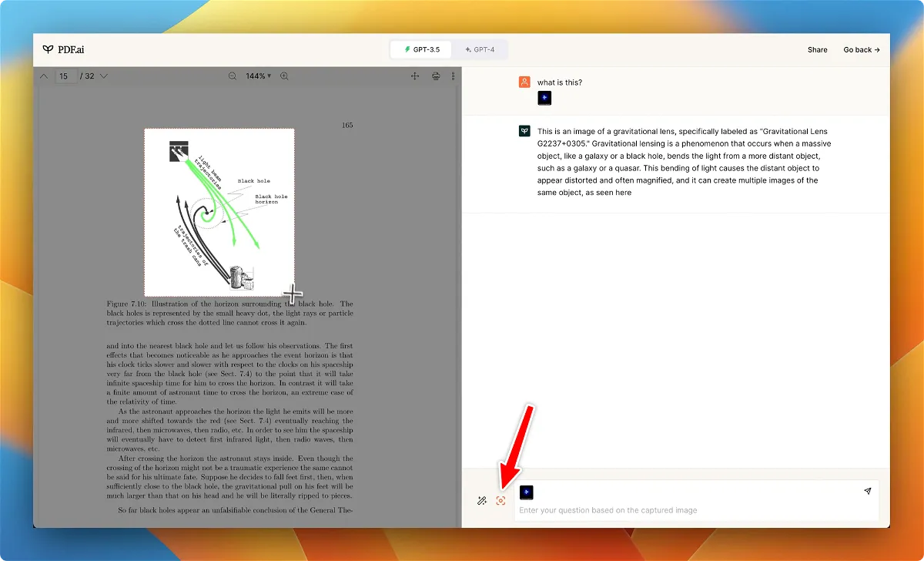Viewport: 924px width, 561px height.
Task: Go to next page with down chevron
Action: click(104, 76)
